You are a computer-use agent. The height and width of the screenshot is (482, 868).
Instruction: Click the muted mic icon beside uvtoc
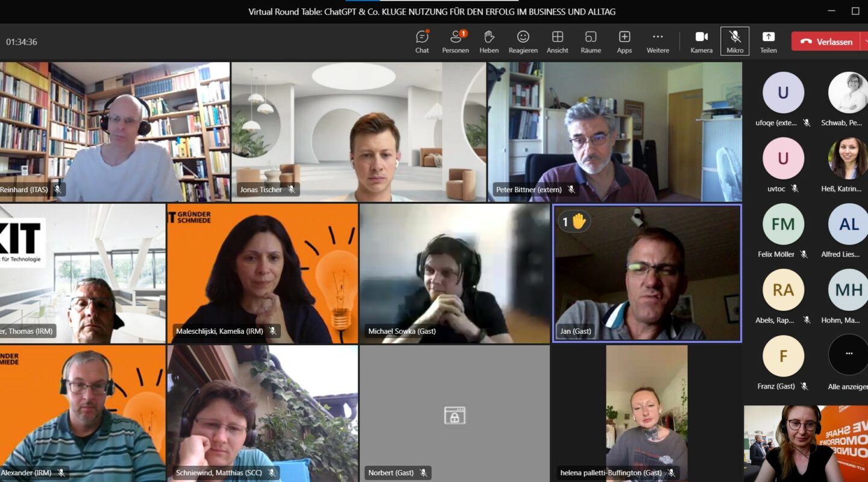click(x=794, y=189)
